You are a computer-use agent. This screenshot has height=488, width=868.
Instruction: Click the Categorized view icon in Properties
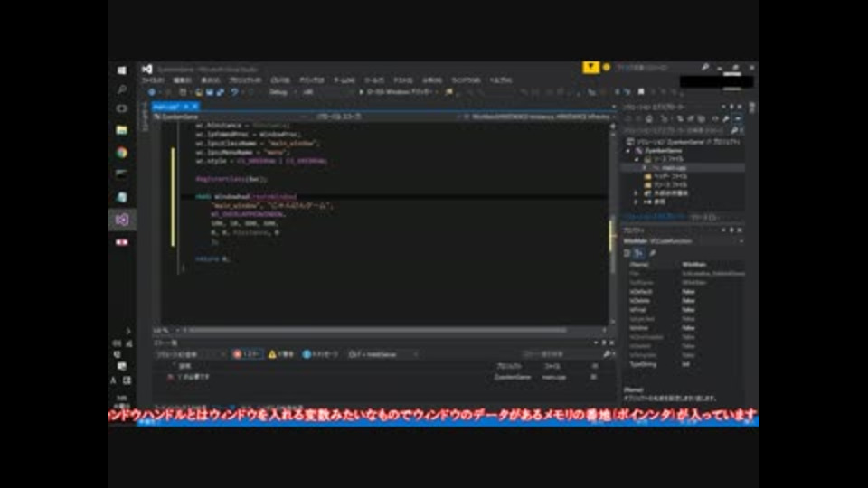pos(627,253)
